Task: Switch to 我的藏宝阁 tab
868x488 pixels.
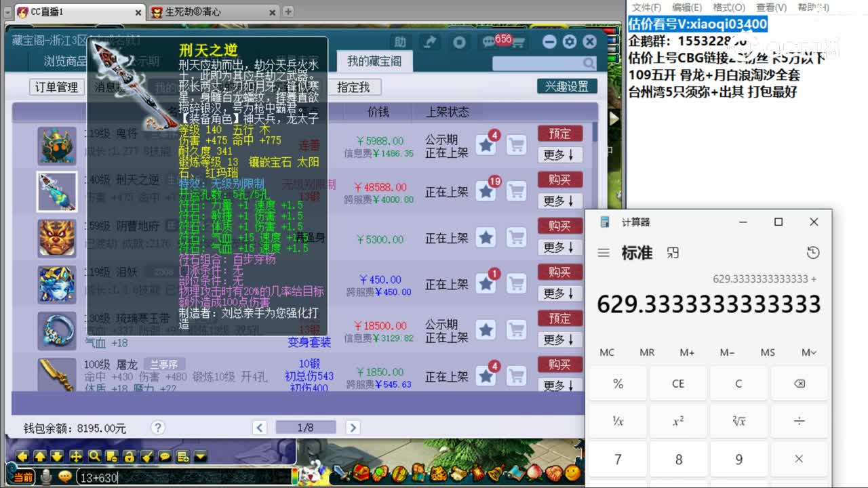Action: 374,61
